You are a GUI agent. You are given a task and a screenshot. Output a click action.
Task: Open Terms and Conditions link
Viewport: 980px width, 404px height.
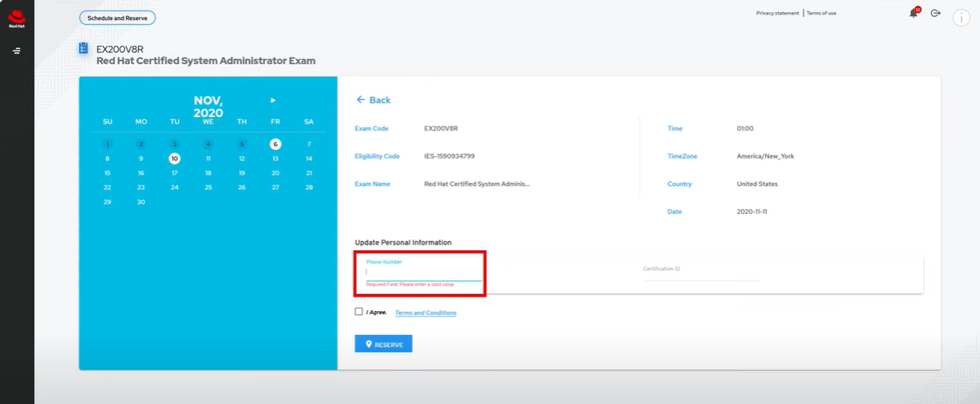[x=426, y=313]
